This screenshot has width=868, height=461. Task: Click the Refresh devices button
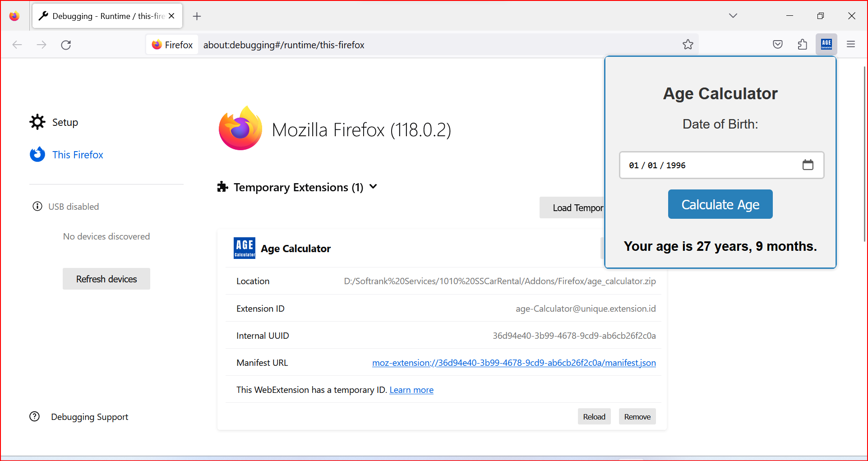tap(106, 279)
